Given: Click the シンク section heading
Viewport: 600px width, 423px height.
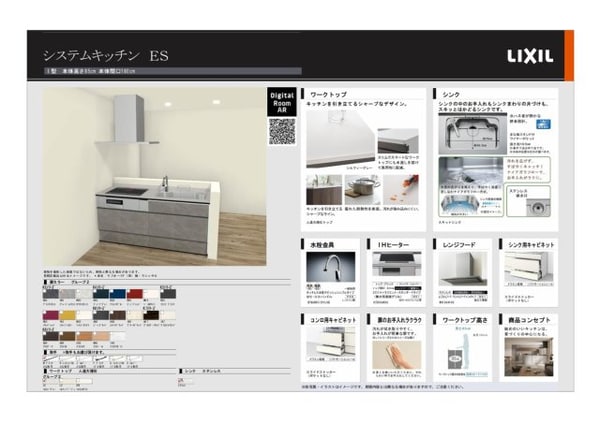Looking at the screenshot, I should [451, 94].
